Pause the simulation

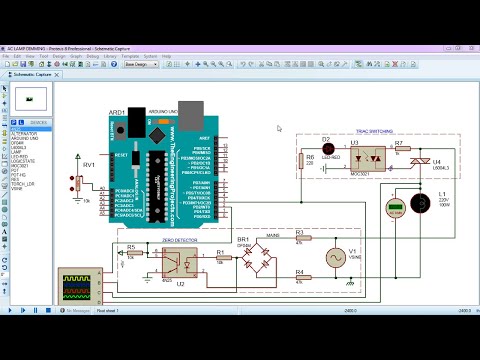(35, 310)
